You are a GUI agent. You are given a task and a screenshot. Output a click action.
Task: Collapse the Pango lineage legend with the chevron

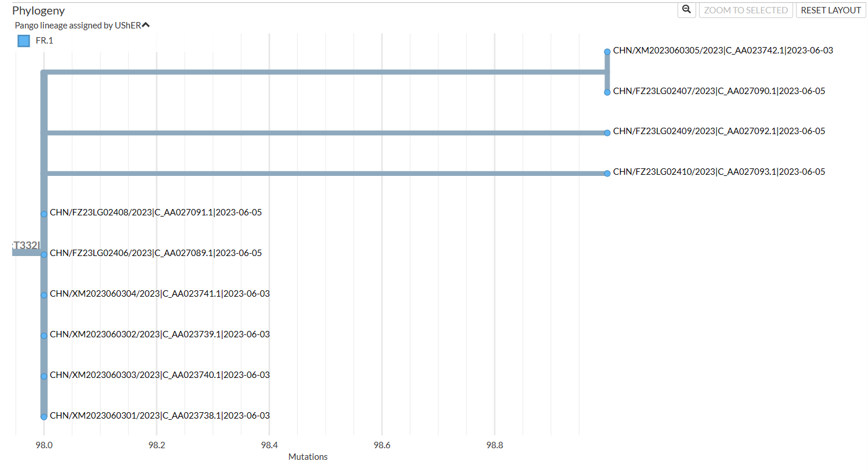145,23
